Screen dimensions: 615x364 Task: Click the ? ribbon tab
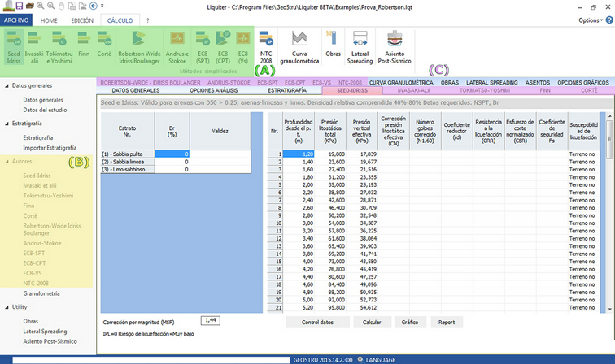click(148, 20)
